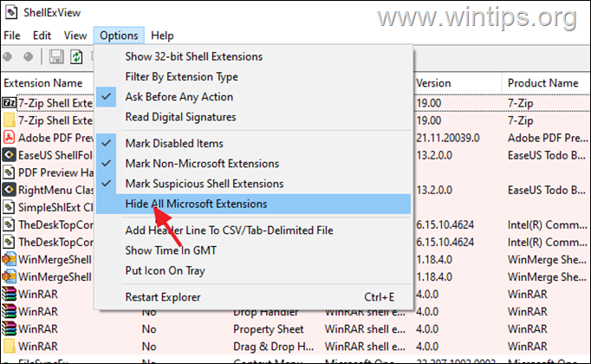Select WinRAR Drag & Drop H... cell
Viewport: 591px width, 364px height.
point(274,347)
